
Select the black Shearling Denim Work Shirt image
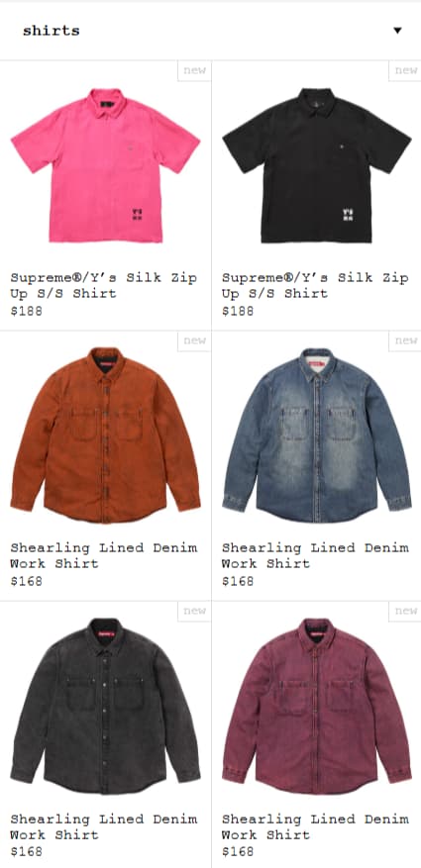pyautogui.click(x=105, y=706)
